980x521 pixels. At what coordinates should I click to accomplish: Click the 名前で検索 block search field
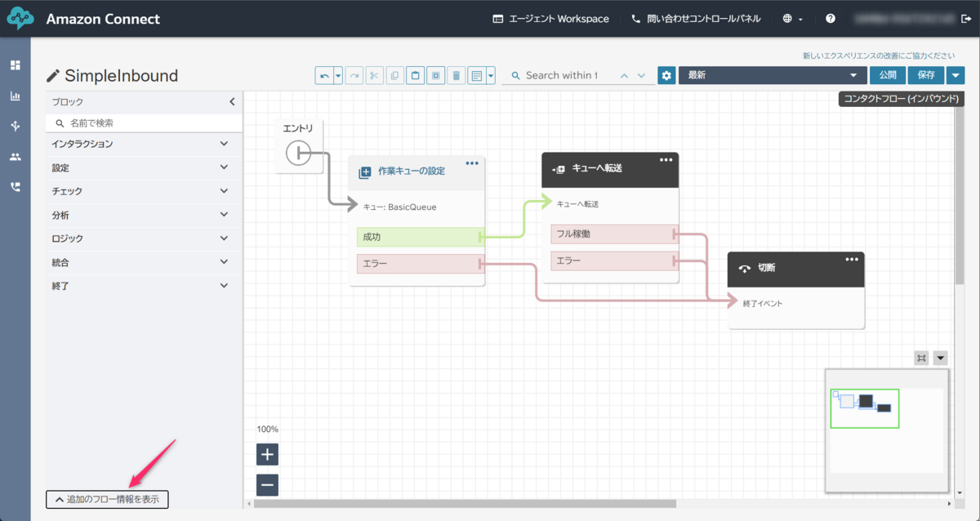click(145, 123)
